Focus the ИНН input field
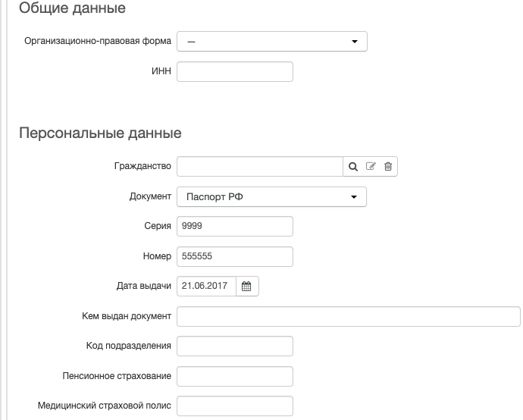 235,71
